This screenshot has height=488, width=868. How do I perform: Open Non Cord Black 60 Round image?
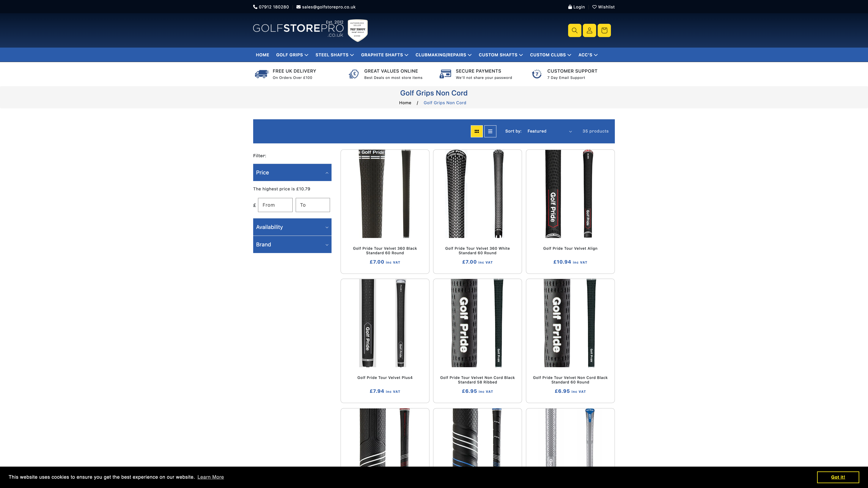pos(570,323)
